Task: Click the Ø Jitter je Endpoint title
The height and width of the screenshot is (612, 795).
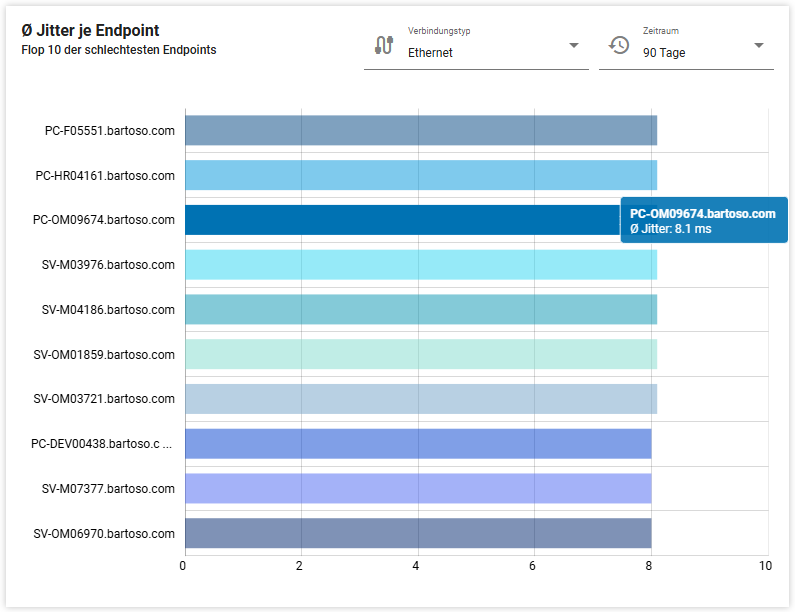Action: click(90, 31)
